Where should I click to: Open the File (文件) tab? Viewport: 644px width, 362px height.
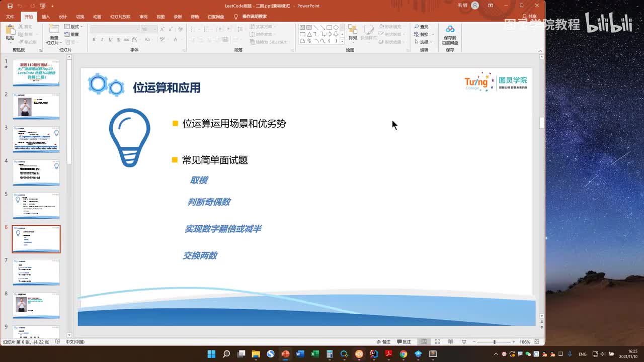(x=10, y=17)
